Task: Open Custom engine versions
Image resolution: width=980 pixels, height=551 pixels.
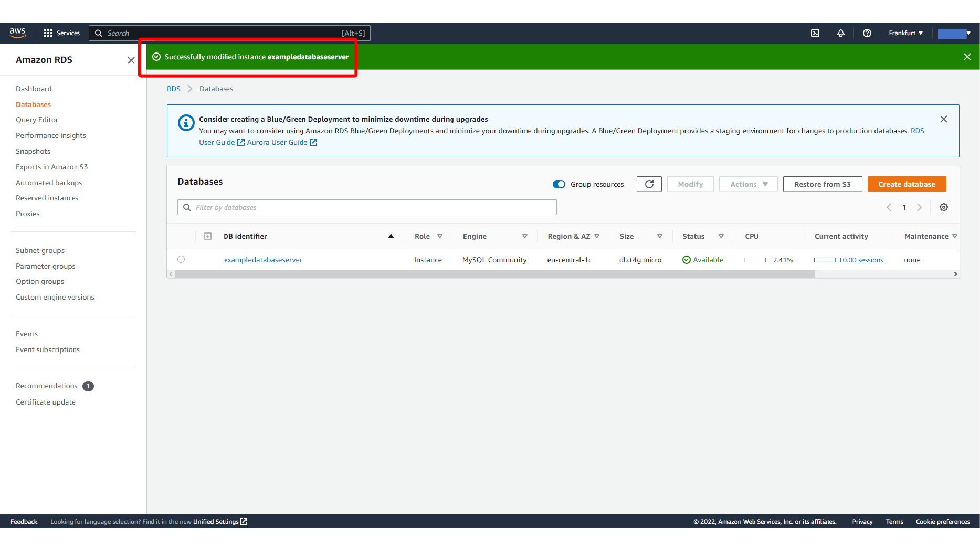Action: point(55,297)
